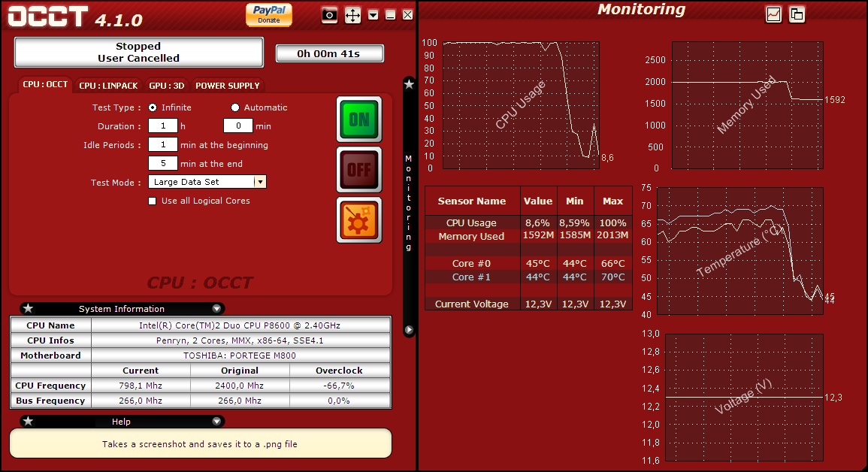Screen dimensions: 868x472
Task: Click the Max column header
Action: pos(612,201)
